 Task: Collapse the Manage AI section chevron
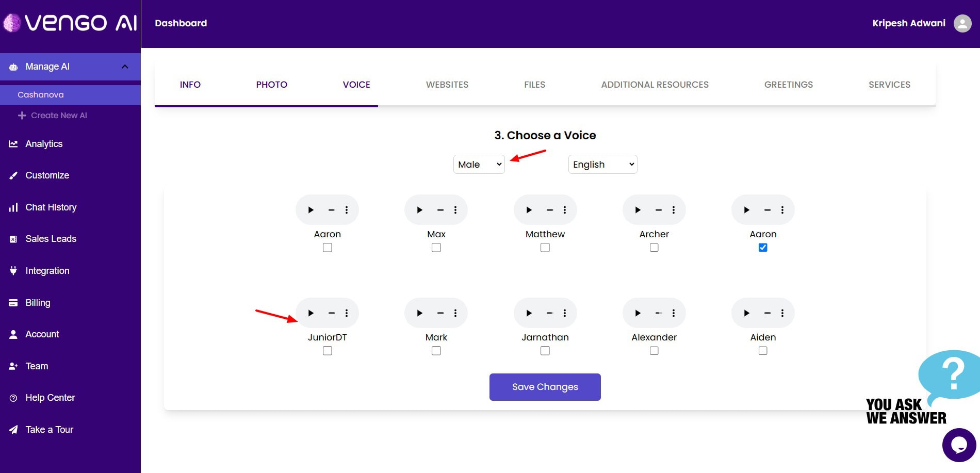125,67
